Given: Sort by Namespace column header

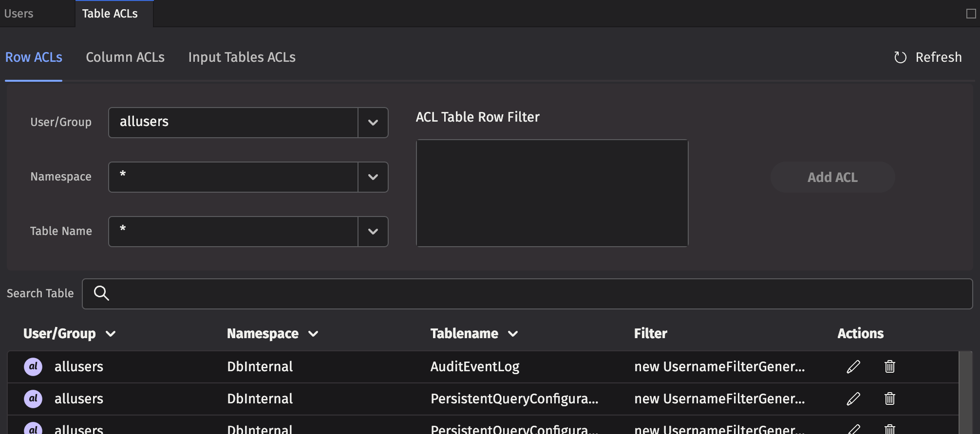Looking at the screenshot, I should point(272,334).
